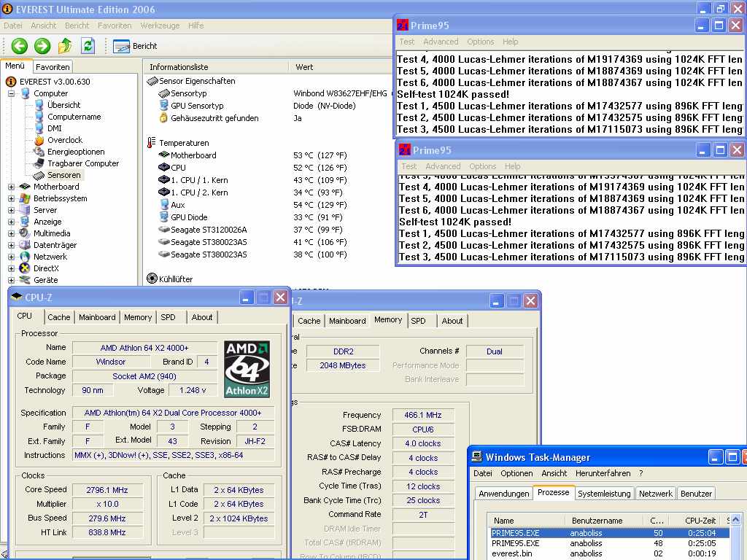Image resolution: width=747 pixels, height=560 pixels.
Task: Open the Bericht report button in toolbar
Action: 135,46
